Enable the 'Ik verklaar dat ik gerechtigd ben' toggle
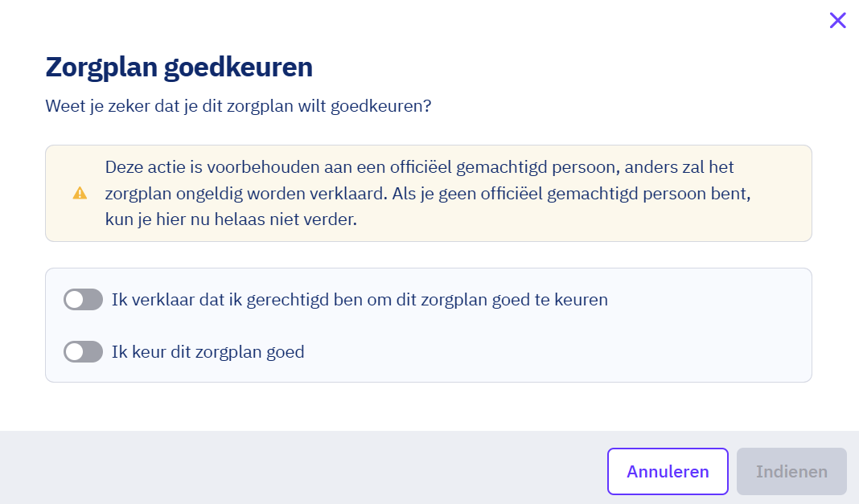The image size is (859, 504). pyautogui.click(x=83, y=300)
